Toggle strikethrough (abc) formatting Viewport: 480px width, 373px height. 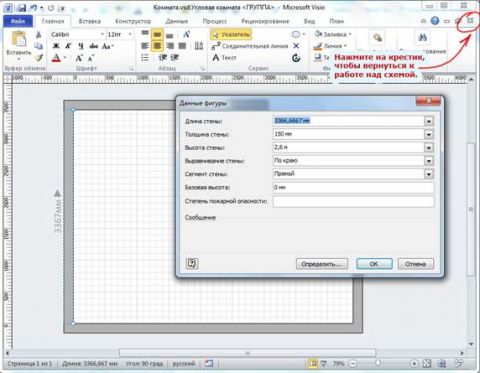tap(94, 46)
